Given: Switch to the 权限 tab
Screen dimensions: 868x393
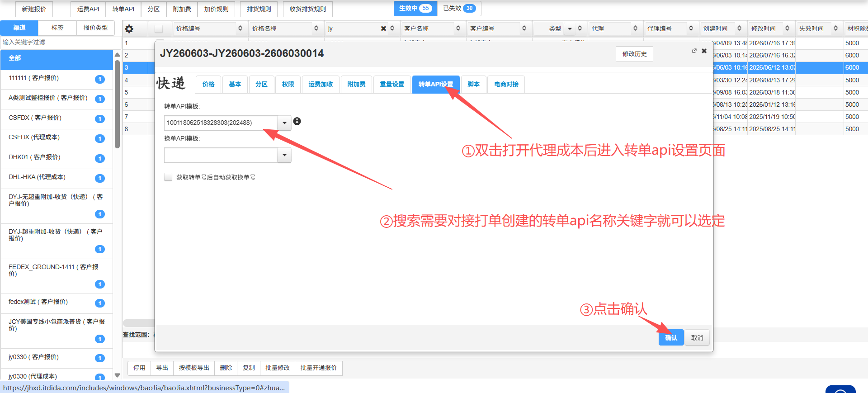Looking at the screenshot, I should 288,84.
